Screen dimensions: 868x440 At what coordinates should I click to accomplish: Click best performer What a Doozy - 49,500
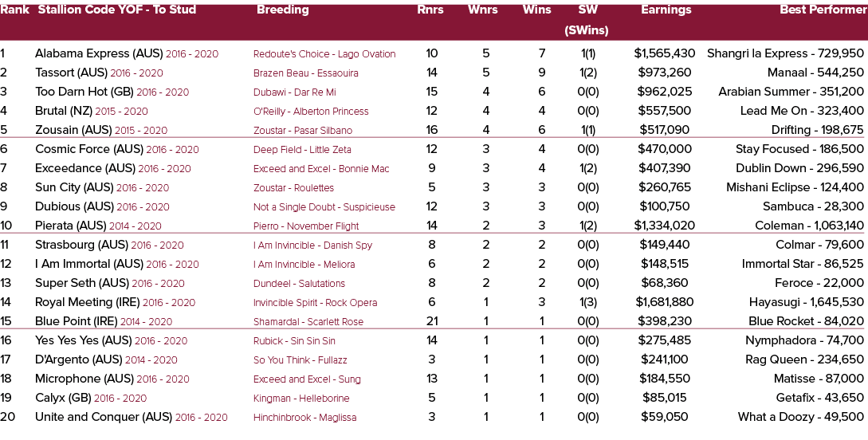801,417
